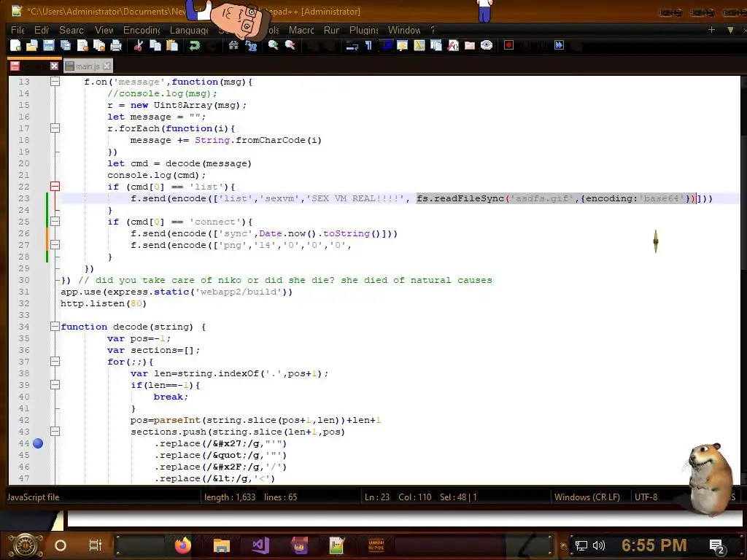
Task: Collapse the decode function at line 34
Action: click(55, 327)
